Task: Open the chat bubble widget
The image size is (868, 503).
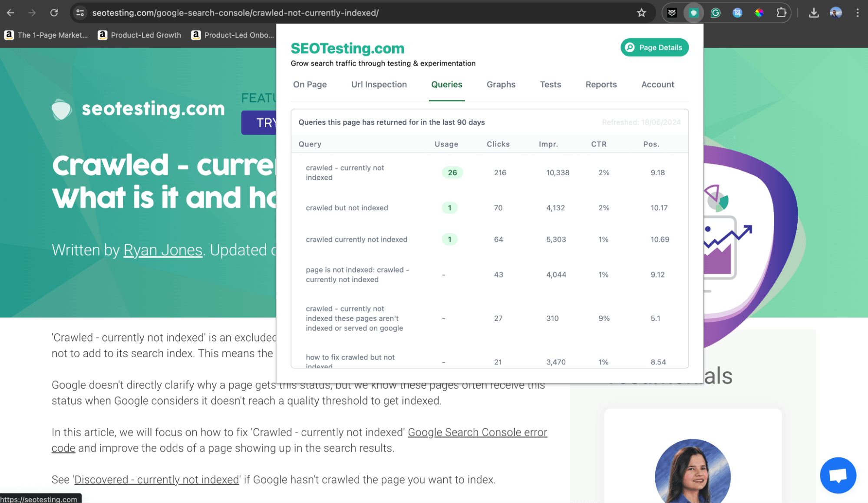Action: pos(838,475)
